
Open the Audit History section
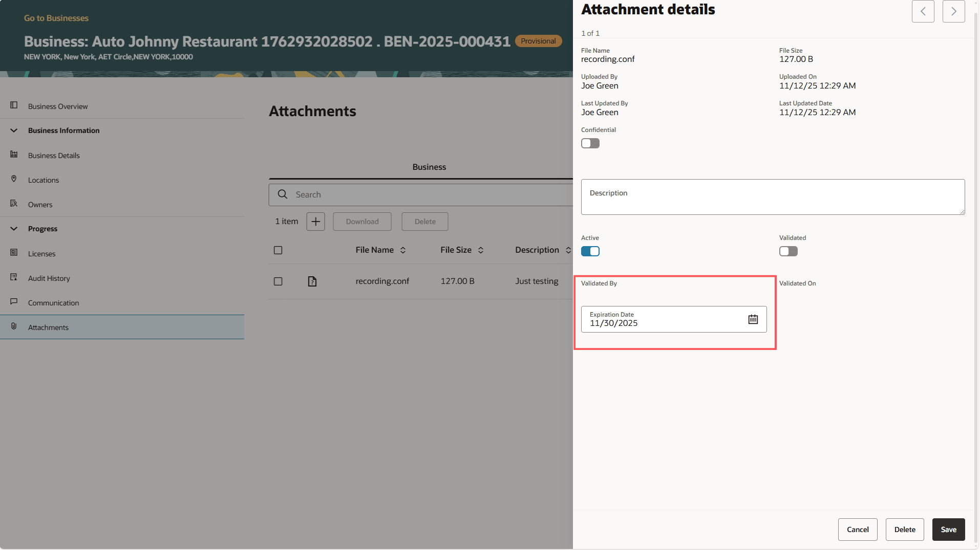click(49, 278)
